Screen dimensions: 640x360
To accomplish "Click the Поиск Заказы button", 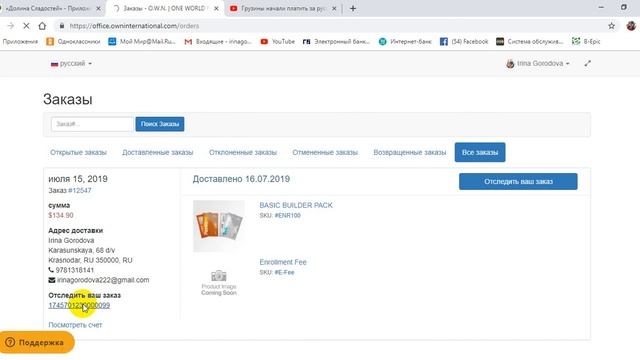I will [160, 124].
